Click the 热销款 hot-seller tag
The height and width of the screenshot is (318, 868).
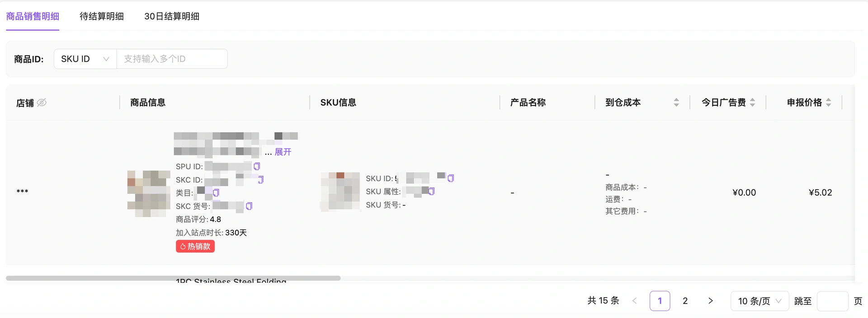coord(195,246)
